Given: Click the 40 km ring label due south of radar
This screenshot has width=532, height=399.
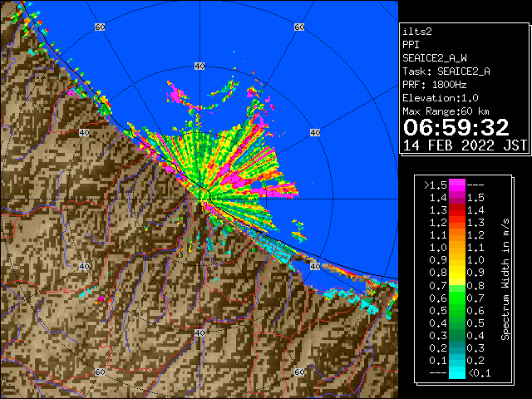Looking at the screenshot, I should pyautogui.click(x=199, y=332).
